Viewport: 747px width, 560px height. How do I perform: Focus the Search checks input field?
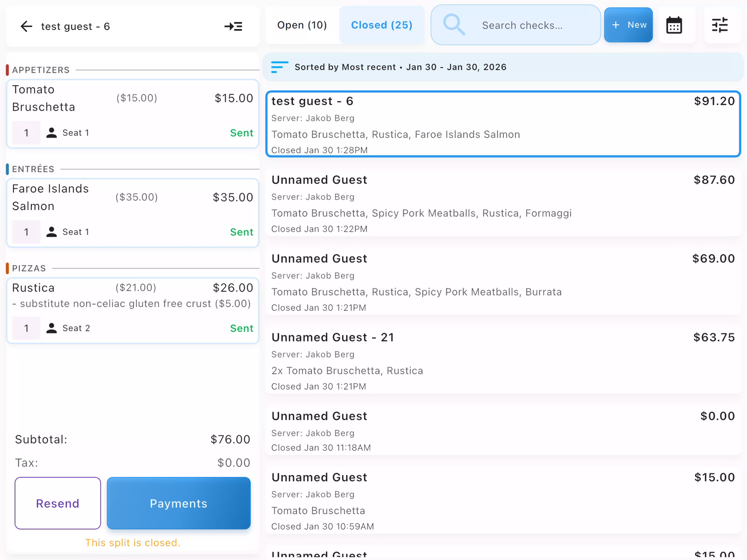[x=532, y=26]
